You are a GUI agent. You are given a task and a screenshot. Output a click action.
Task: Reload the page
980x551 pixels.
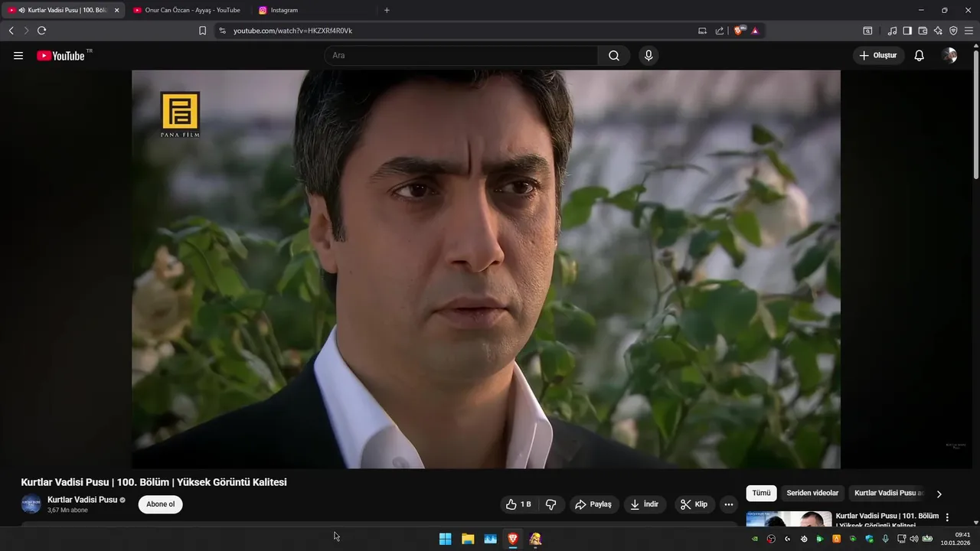41,31
